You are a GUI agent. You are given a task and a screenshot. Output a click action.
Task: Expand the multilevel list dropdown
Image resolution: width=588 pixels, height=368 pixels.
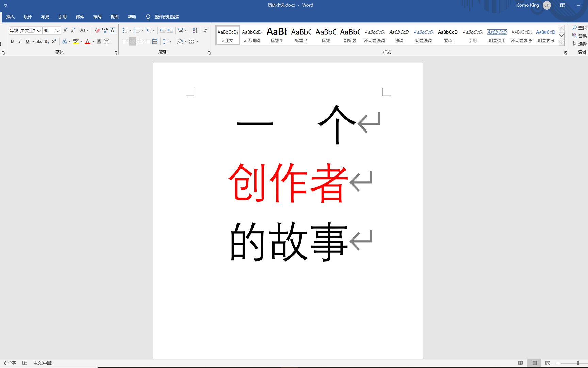tap(153, 30)
